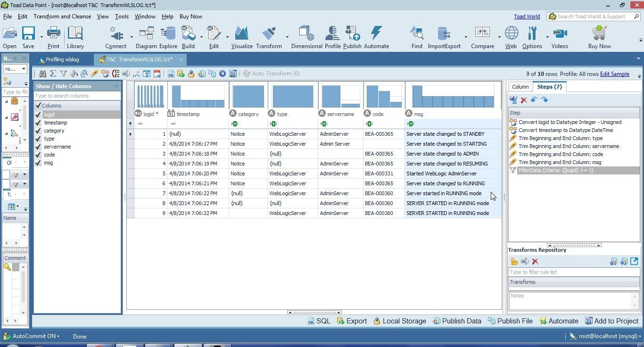Switch to the Column tab
Screen dimensions: 644x347
[520, 87]
